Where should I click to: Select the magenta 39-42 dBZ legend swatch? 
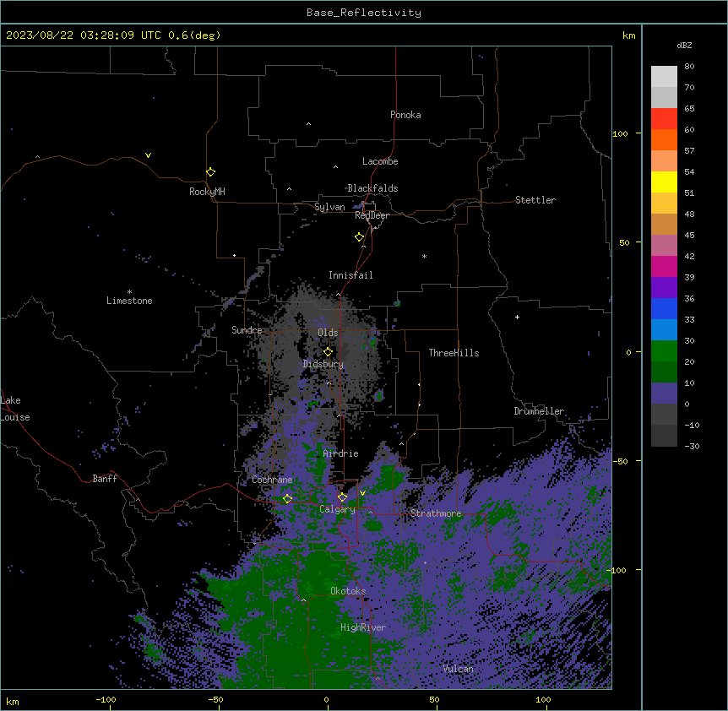pos(664,266)
